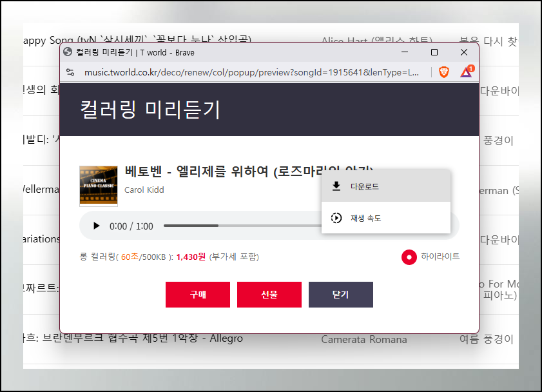Viewport: 542px width, 392px height.
Task: Click the price text 1,430원
Action: click(x=191, y=257)
